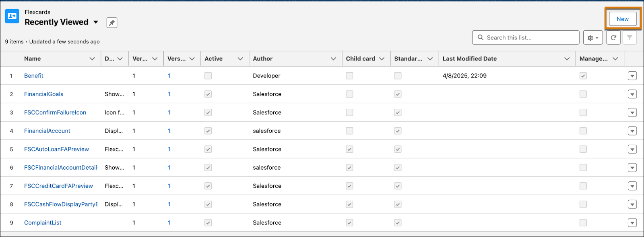Toggle the Active checkbox for Benefit
644x237 pixels.
coord(208,76)
